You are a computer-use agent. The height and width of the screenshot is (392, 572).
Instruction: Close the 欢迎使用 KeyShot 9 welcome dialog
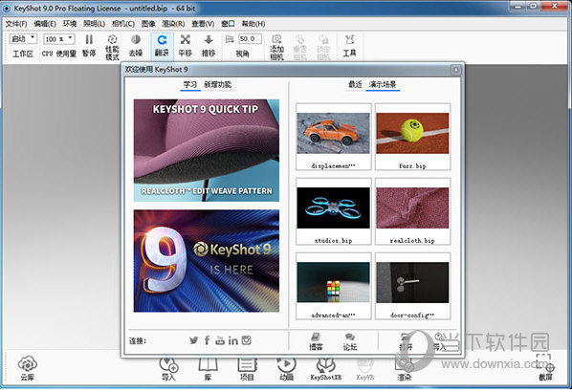[455, 69]
